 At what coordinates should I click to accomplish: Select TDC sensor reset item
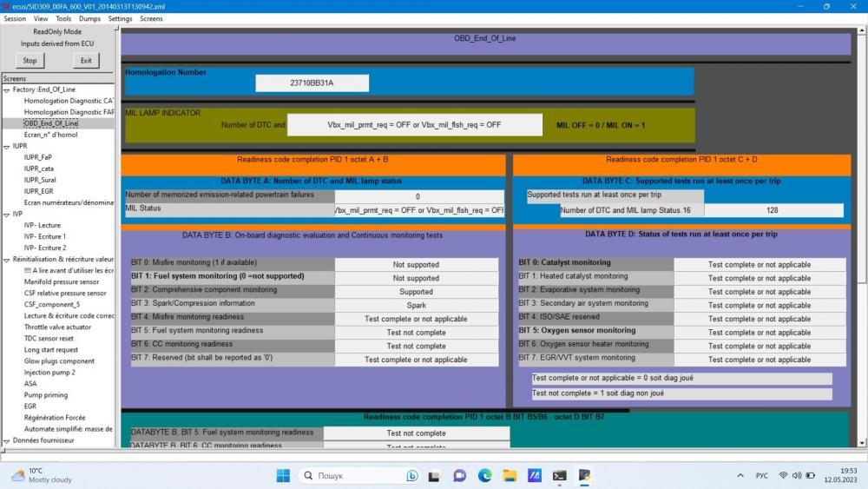pyautogui.click(x=49, y=339)
